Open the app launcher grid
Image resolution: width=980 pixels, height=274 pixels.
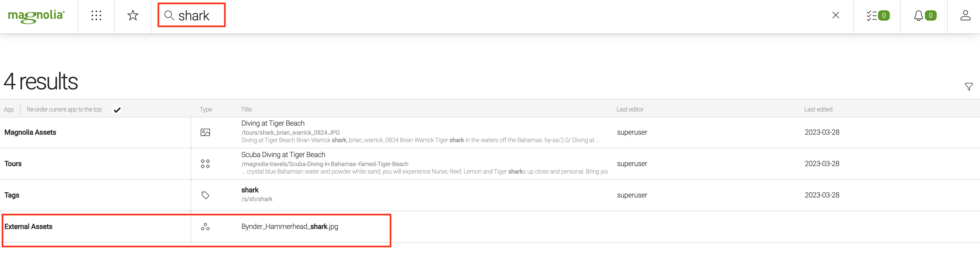click(96, 16)
